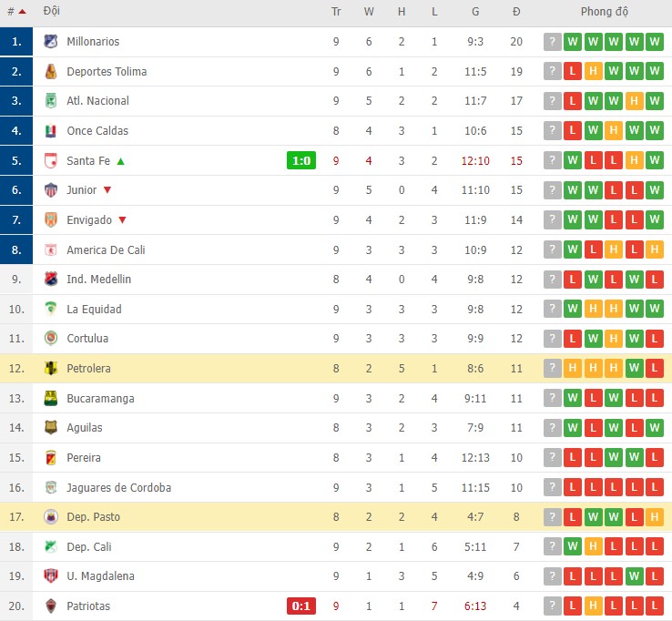Click Santa Fe's live 1:0 score badge
Viewport: 672px width, 621px height.
pos(301,161)
